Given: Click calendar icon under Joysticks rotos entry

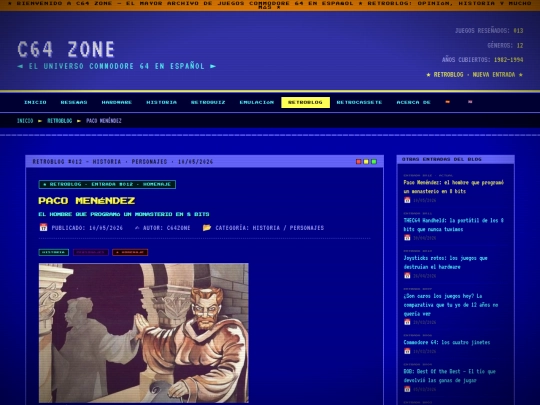Looking at the screenshot, I should 407,276.
